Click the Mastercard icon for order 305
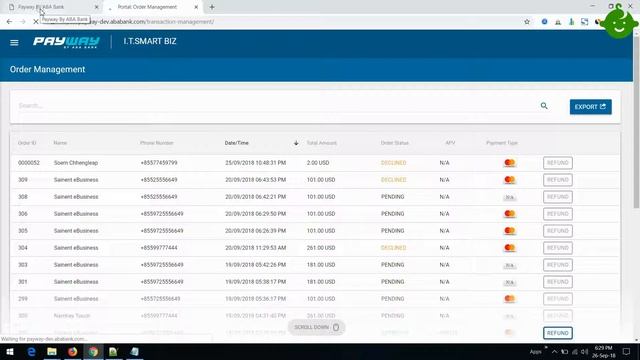 (x=509, y=231)
